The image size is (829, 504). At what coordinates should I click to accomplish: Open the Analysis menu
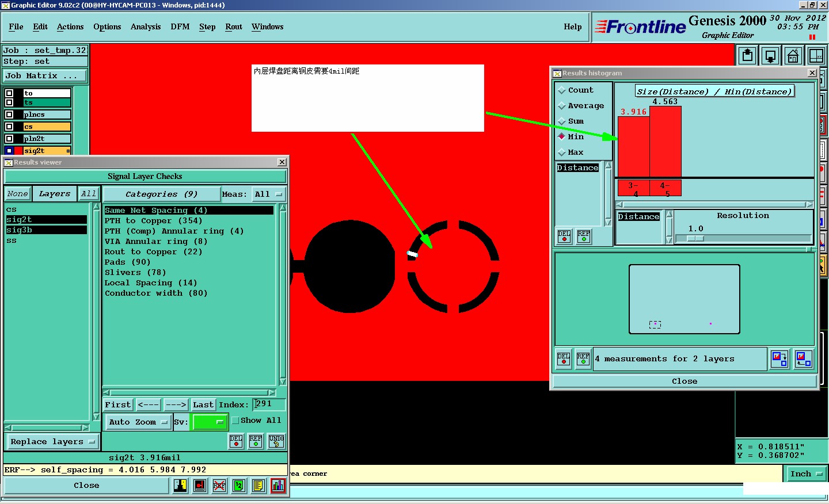click(x=146, y=27)
